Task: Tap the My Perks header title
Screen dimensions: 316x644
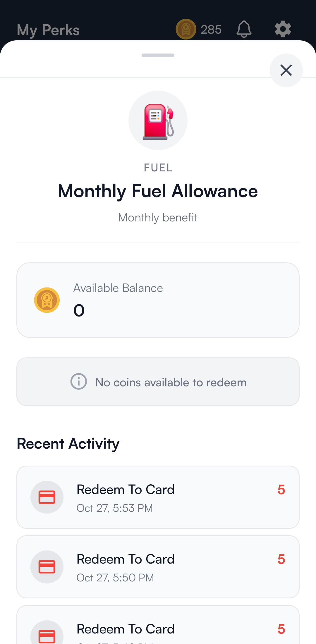Action: coord(48,30)
